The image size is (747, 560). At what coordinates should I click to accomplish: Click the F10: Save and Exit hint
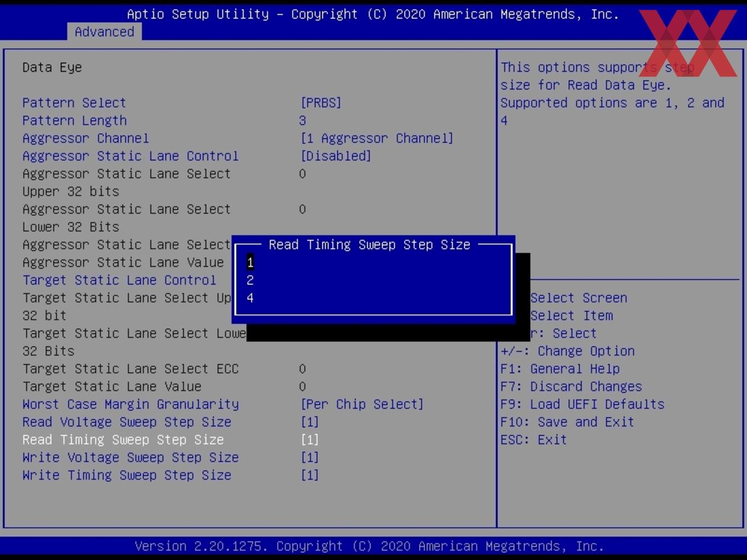[x=567, y=422]
